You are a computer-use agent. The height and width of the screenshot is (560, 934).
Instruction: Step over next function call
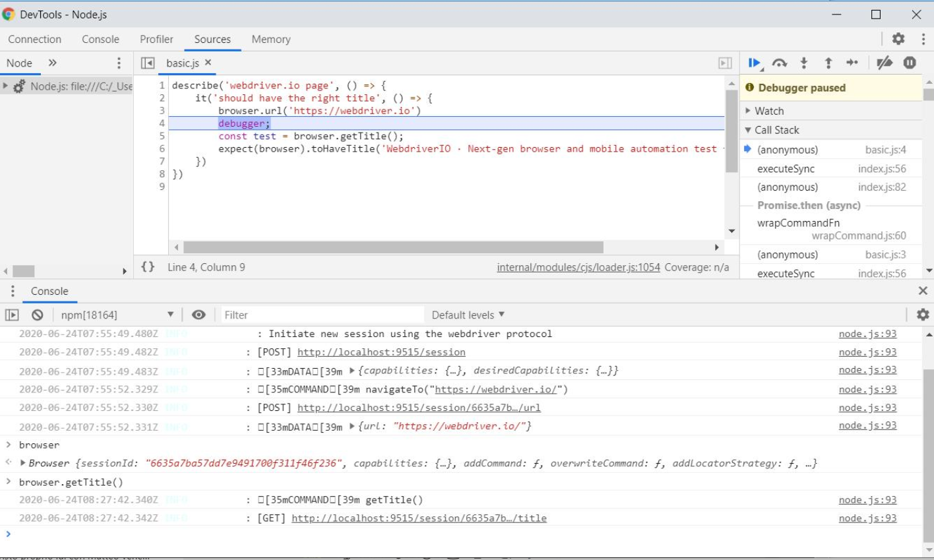click(x=780, y=63)
